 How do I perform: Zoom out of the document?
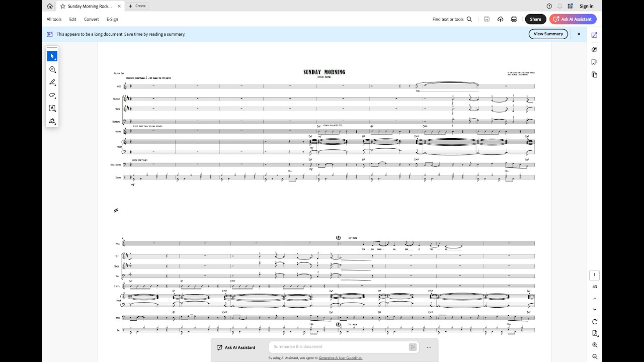tap(595, 356)
